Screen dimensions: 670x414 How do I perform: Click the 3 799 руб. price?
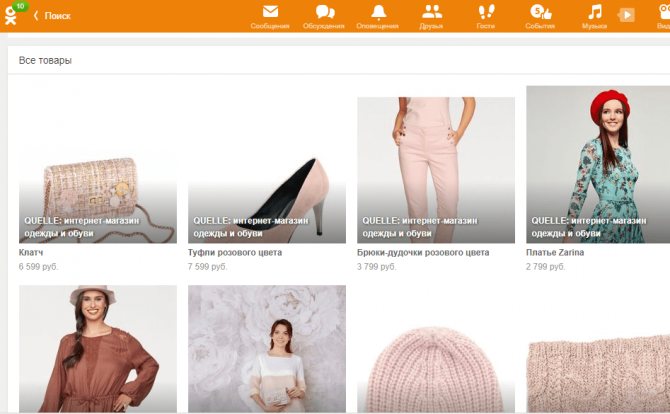(x=377, y=267)
